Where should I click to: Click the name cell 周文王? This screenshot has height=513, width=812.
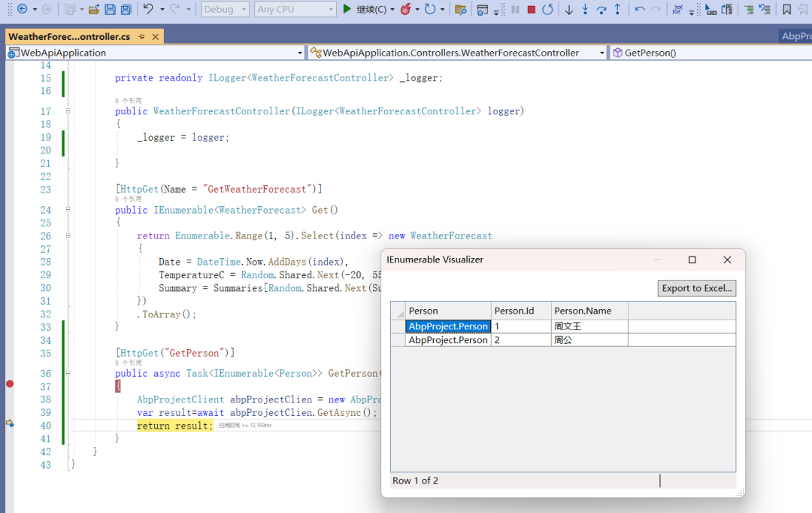tap(590, 326)
